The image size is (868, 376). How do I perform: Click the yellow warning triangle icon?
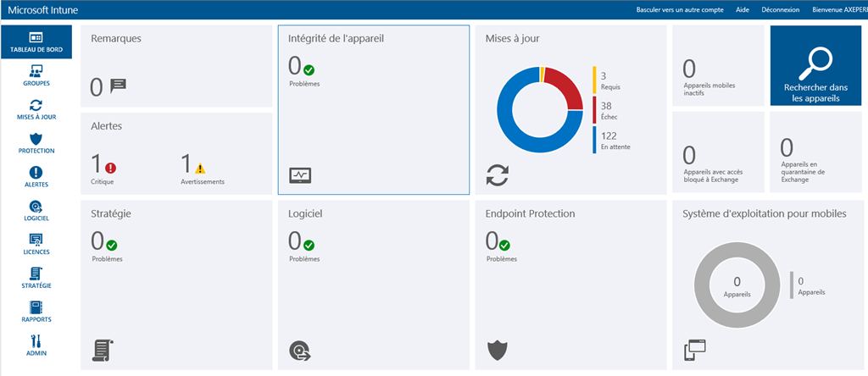point(200,168)
